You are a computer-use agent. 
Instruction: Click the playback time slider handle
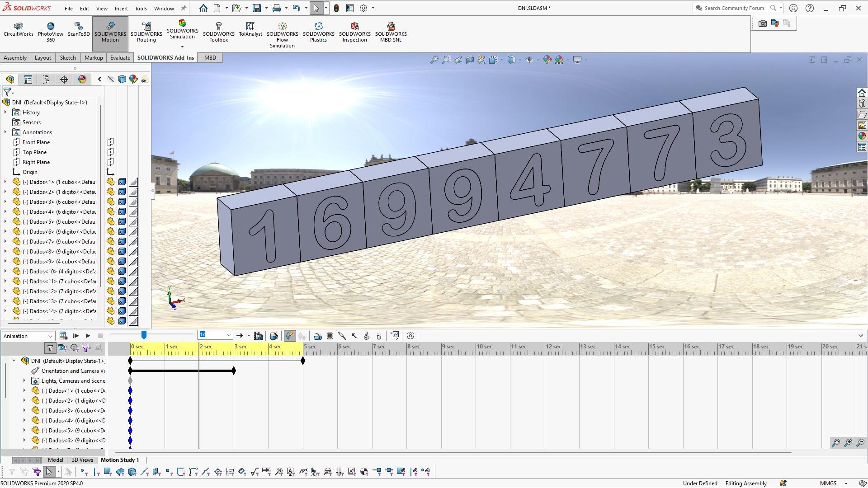coord(144,335)
